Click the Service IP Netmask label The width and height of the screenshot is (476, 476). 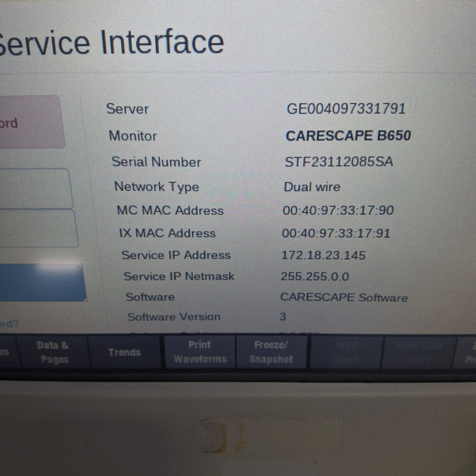179,276
